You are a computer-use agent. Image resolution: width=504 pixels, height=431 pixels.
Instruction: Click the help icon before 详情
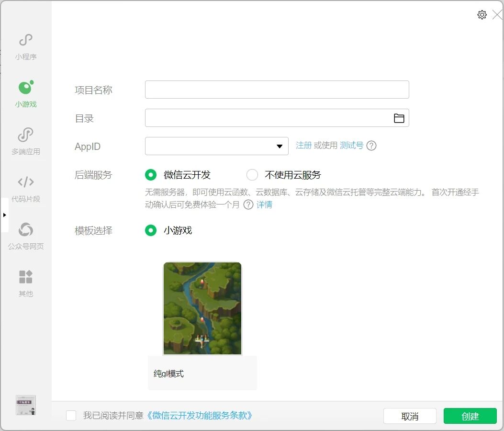click(248, 204)
